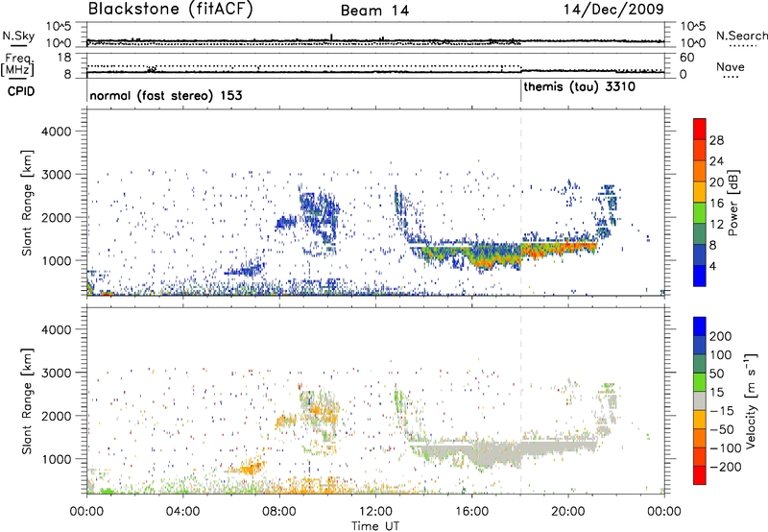Click the dashed CPID-change line in the power panel

(x=521, y=203)
